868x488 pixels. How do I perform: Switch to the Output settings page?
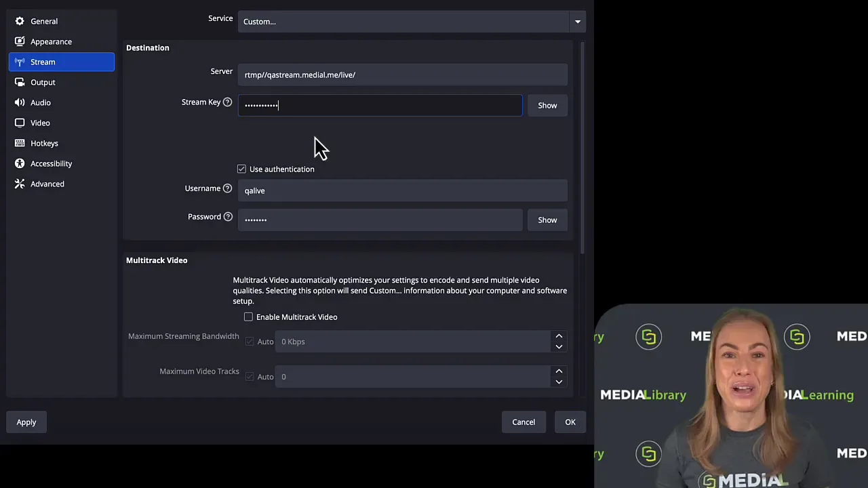click(x=62, y=82)
